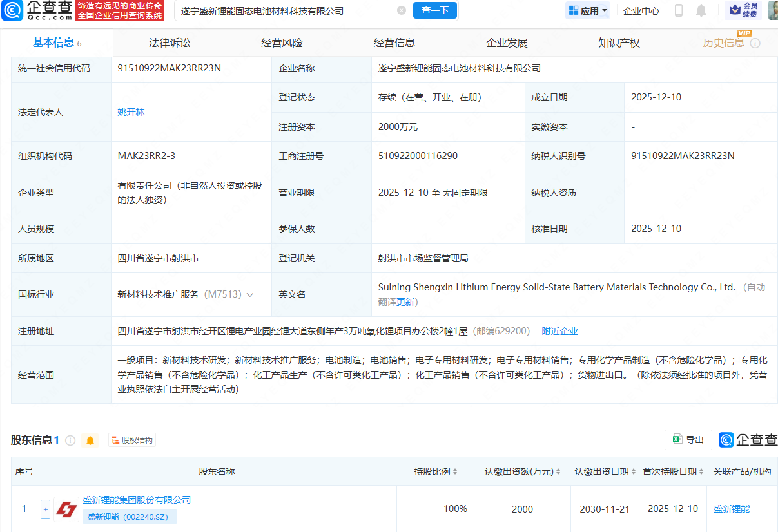The width and height of the screenshot is (778, 532).
Task: Open the 附近企业 nearby companies link
Action: (x=559, y=331)
